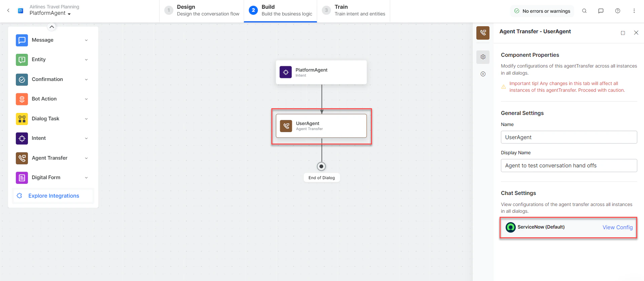Collapse the components panel with the chevron
Screen dimensions: 644x281
pos(52,27)
